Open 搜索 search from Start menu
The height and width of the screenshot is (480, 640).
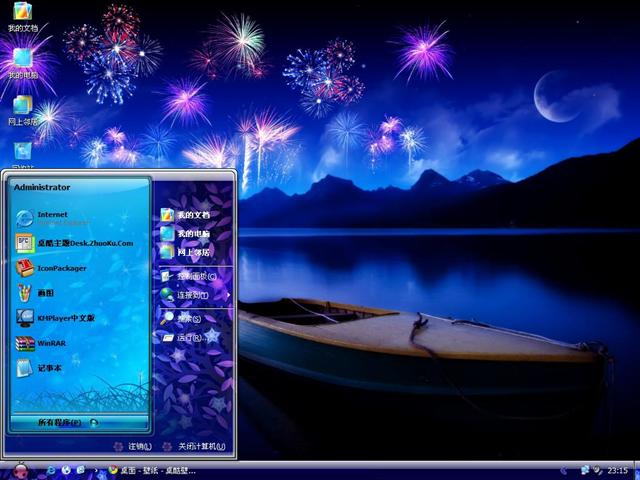point(181,318)
